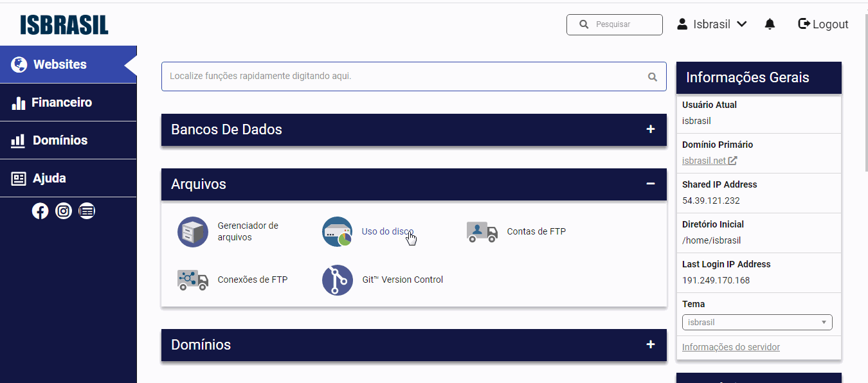Image resolution: width=868 pixels, height=383 pixels.
Task: Open the Isbrasil account dropdown
Action: coord(712,24)
